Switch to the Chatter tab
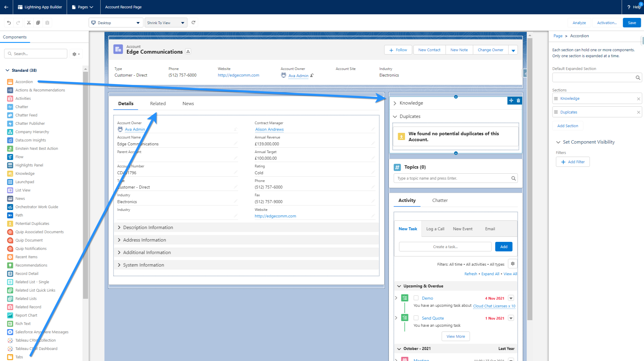This screenshot has width=644, height=361. coord(440,200)
